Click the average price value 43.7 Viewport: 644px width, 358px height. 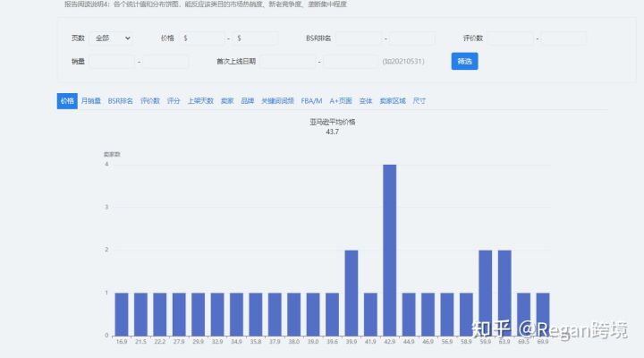point(332,132)
